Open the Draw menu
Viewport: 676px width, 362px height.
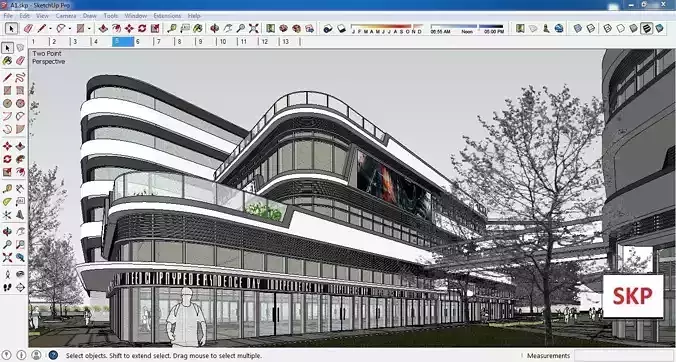pyautogui.click(x=90, y=16)
